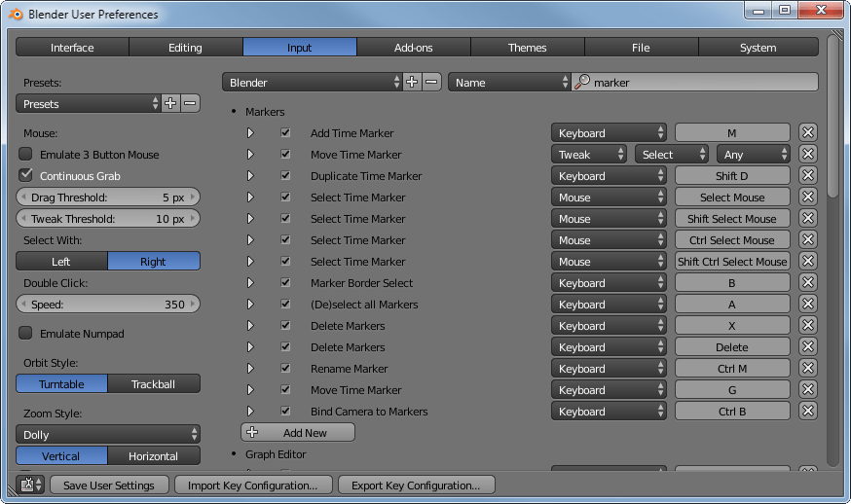Screen dimensions: 851x504
Task: Remove the Move Time Marker G keymap item
Action: coord(807,390)
